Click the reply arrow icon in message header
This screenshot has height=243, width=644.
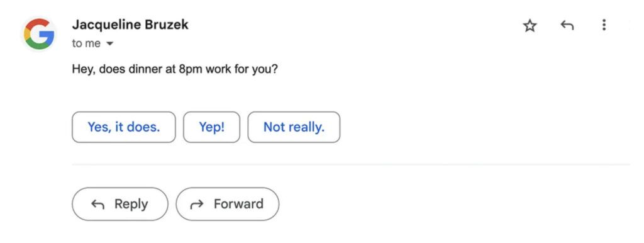567,25
